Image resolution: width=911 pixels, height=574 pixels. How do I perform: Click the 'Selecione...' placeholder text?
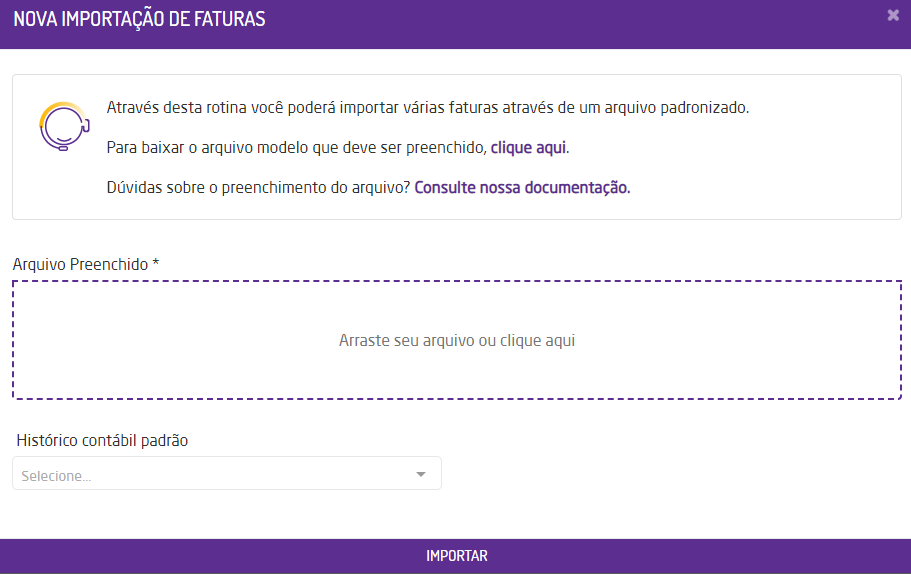tap(56, 476)
